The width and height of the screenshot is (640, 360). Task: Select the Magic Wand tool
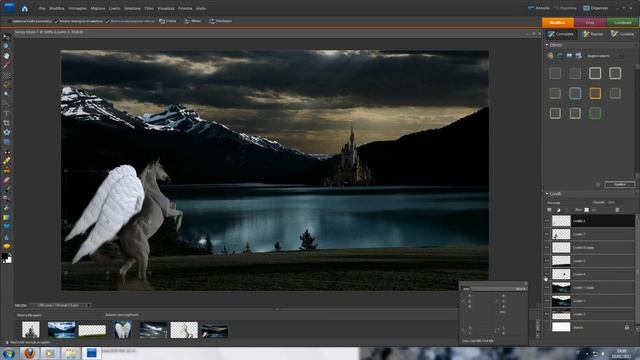7,94
